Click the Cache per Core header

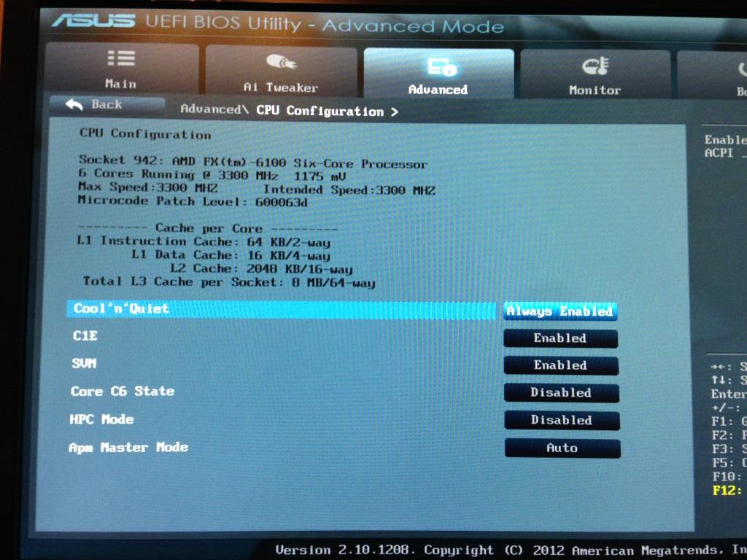(x=208, y=228)
